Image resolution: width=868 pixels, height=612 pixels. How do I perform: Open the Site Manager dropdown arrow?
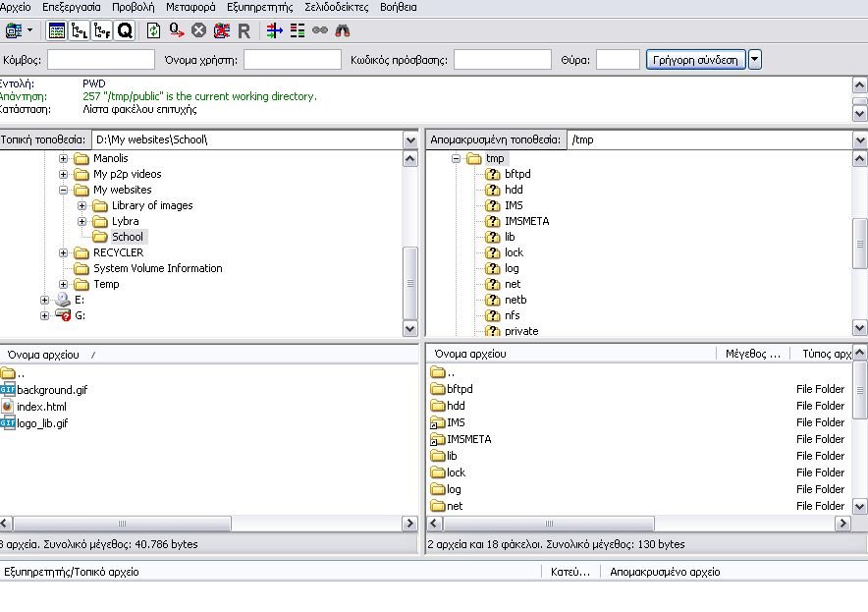[x=29, y=30]
